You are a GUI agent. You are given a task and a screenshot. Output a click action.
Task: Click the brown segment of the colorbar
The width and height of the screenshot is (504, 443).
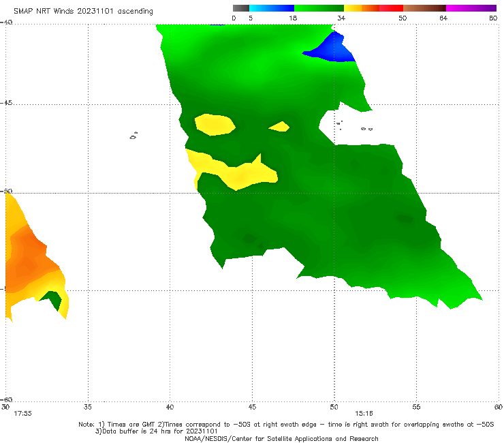pos(424,8)
